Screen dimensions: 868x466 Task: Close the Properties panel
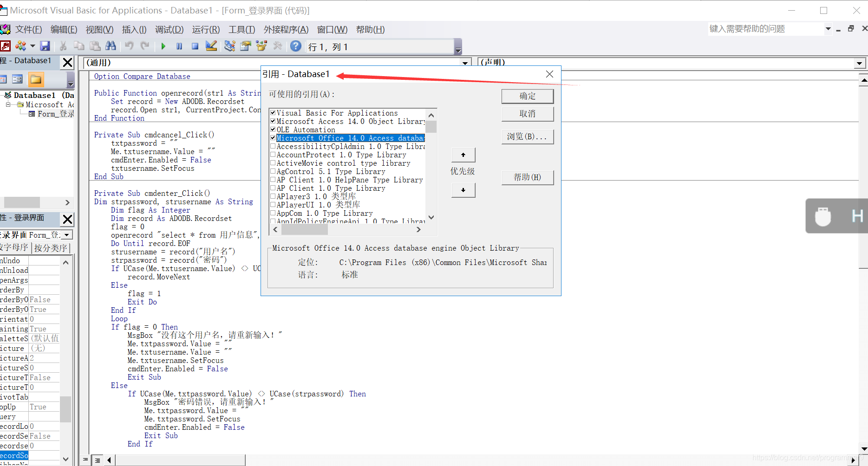pos(67,219)
